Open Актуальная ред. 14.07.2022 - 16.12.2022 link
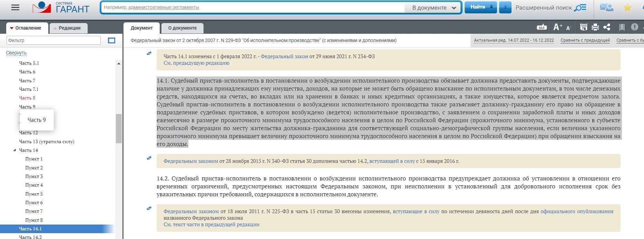The image size is (644, 239). [x=514, y=40]
